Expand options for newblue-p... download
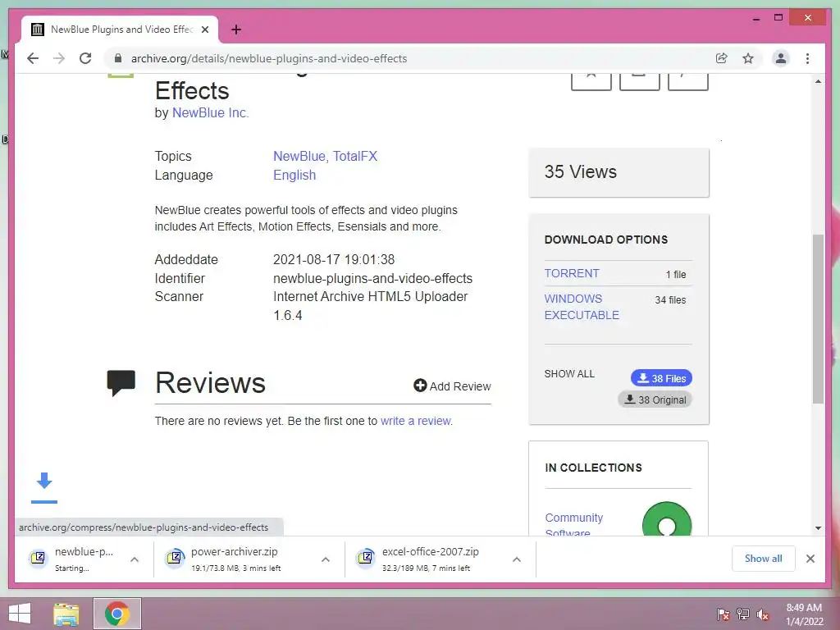 [x=135, y=559]
